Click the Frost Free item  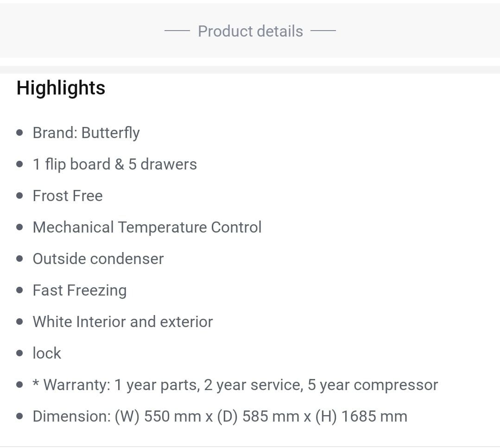click(x=67, y=196)
